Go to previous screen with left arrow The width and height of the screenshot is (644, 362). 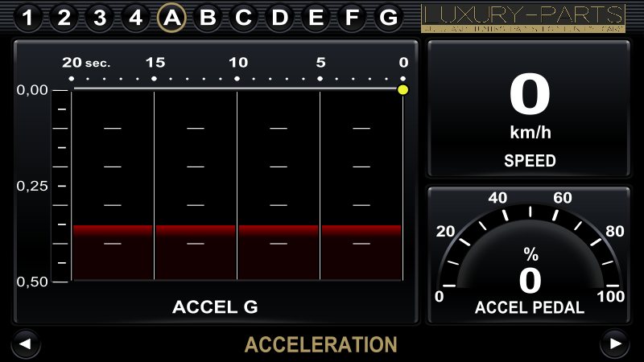26,344
